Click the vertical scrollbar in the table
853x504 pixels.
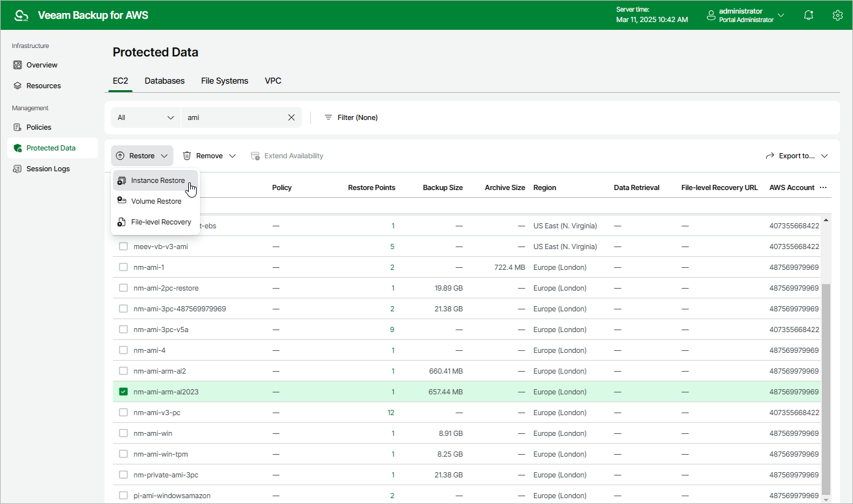pyautogui.click(x=826, y=389)
